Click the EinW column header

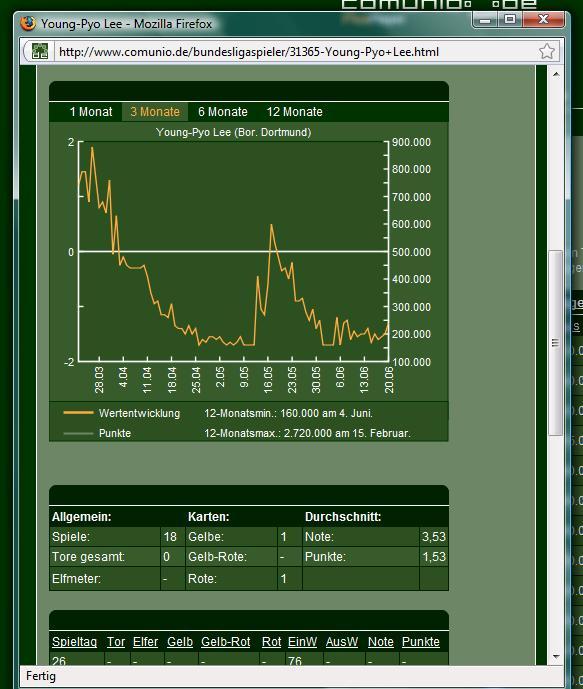tap(302, 642)
